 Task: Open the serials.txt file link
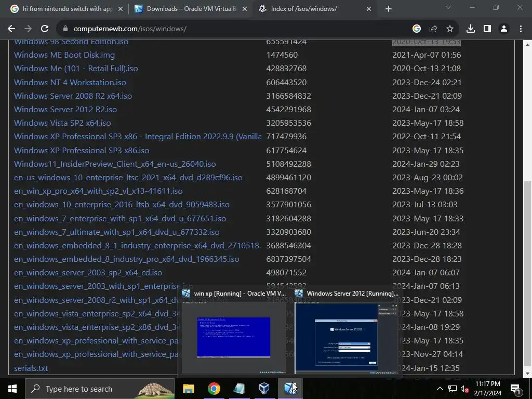pyautogui.click(x=31, y=368)
